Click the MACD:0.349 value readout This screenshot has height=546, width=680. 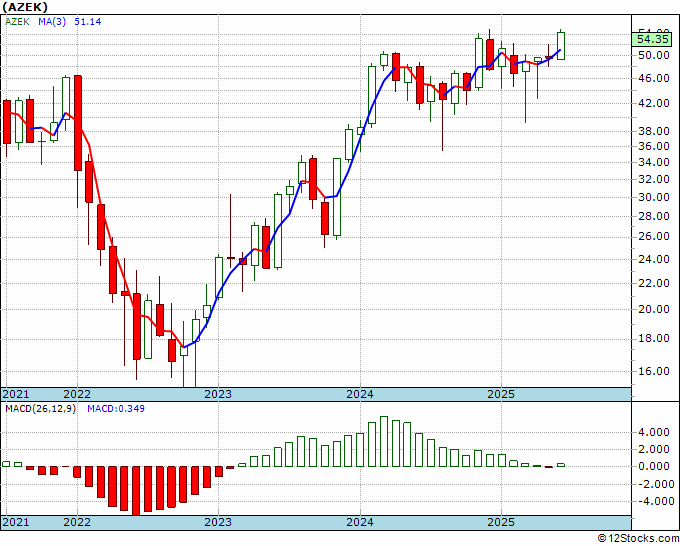coord(116,409)
